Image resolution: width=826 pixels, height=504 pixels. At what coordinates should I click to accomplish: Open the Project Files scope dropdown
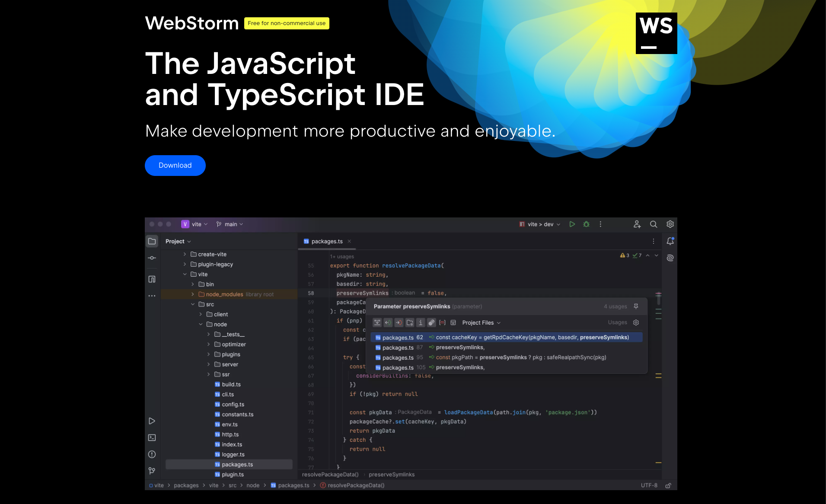pos(482,322)
